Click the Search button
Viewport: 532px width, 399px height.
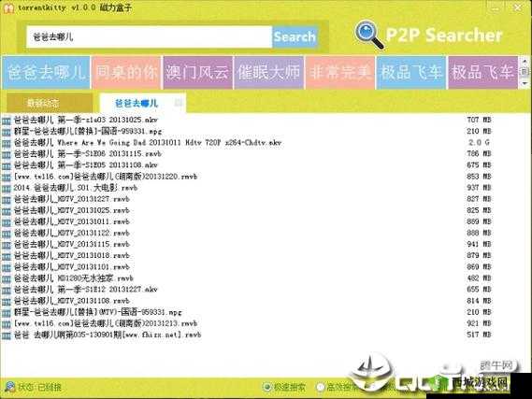click(x=295, y=36)
